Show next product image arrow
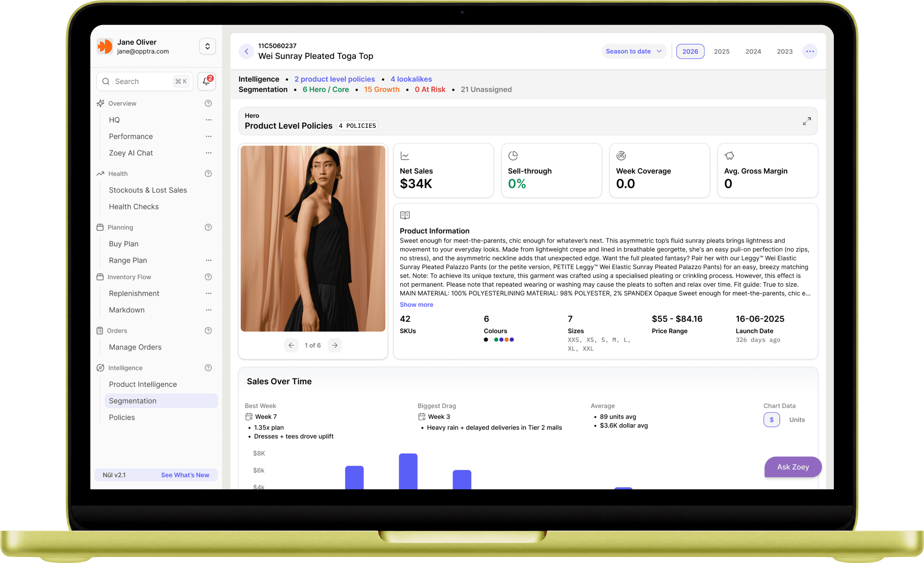This screenshot has width=924, height=563. (x=334, y=345)
